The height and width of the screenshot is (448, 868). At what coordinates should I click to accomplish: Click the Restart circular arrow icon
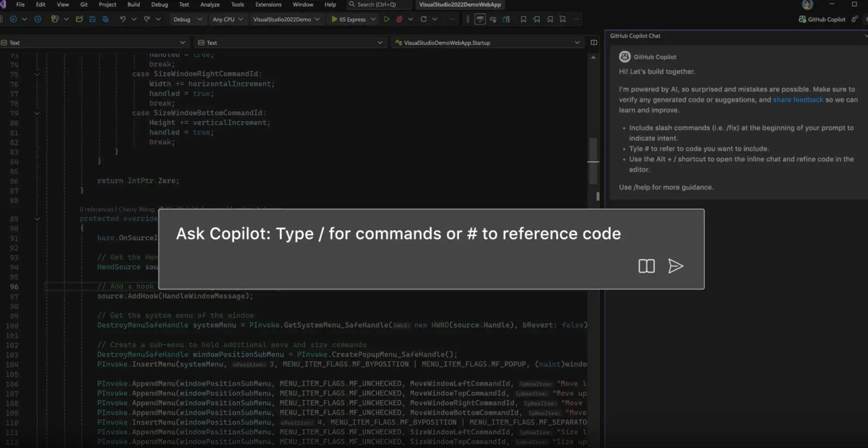click(423, 19)
